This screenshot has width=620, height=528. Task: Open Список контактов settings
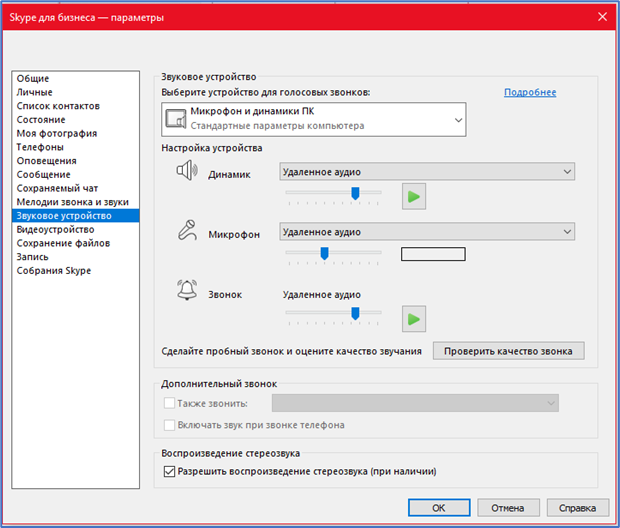point(76,106)
